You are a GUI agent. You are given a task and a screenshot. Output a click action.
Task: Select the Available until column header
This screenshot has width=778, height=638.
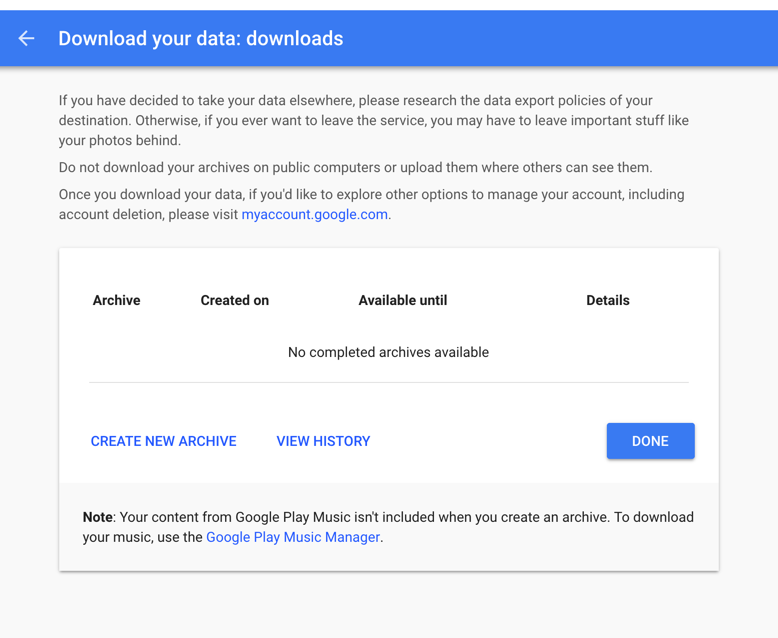click(403, 300)
